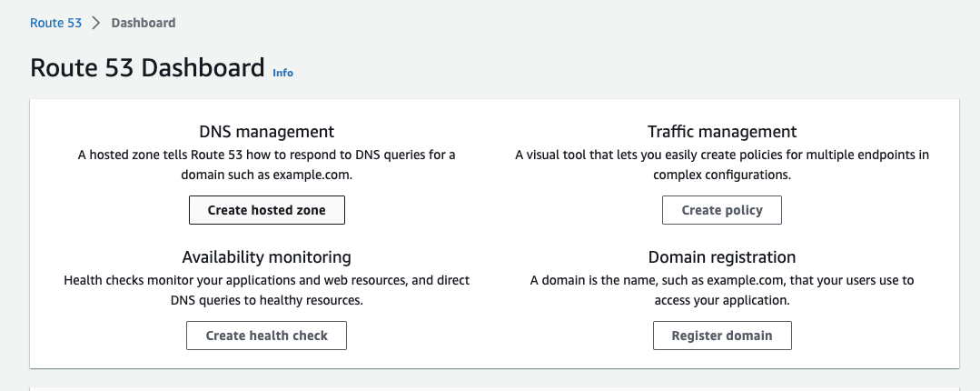Image resolution: width=980 pixels, height=391 pixels.
Task: Click the Create policy button
Action: (722, 210)
